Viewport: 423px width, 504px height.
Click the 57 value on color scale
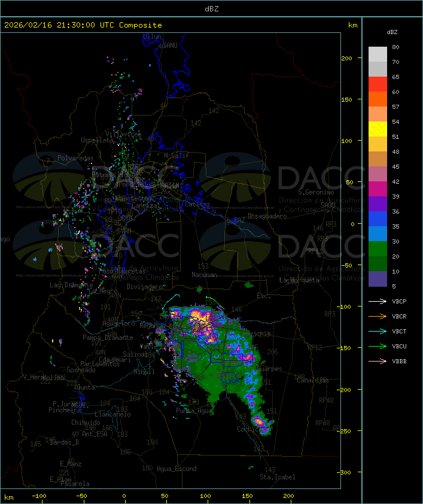(395, 107)
